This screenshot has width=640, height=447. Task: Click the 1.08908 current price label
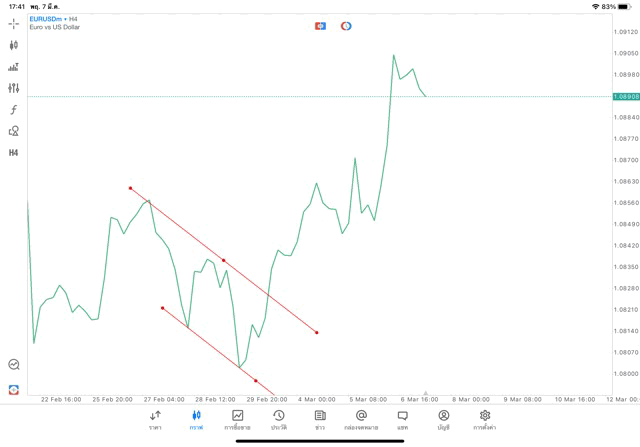pyautogui.click(x=625, y=96)
